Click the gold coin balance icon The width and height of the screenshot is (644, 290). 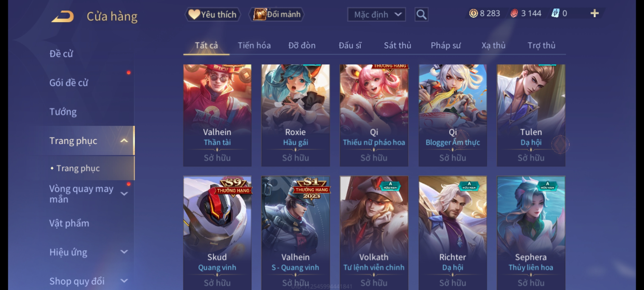tap(473, 13)
